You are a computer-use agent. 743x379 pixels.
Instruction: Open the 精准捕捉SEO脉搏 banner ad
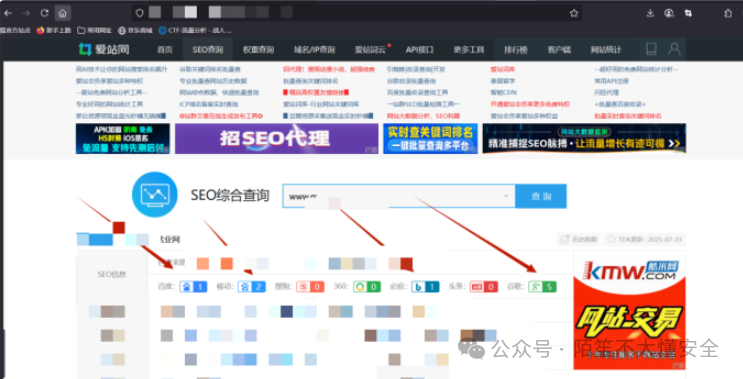[584, 138]
